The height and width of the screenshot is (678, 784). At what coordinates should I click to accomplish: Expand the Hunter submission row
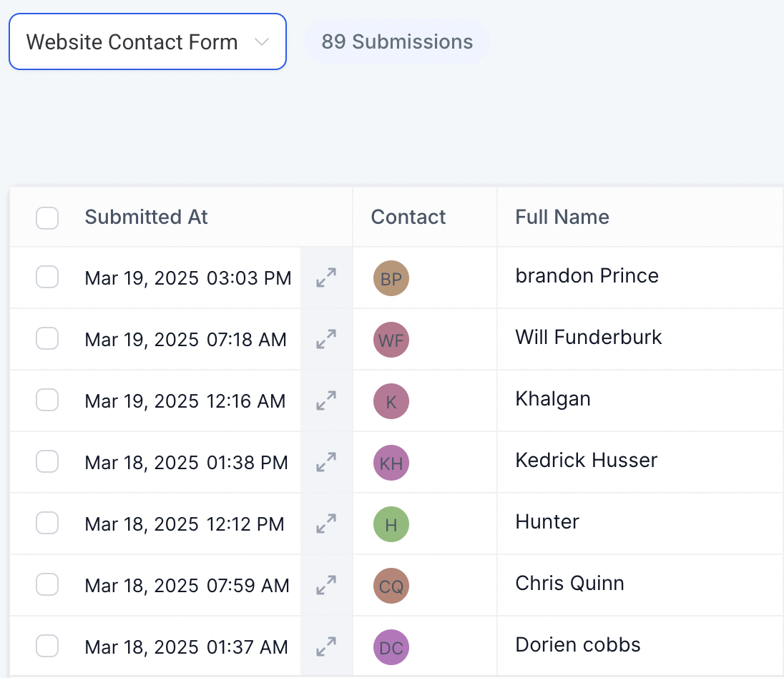(326, 524)
